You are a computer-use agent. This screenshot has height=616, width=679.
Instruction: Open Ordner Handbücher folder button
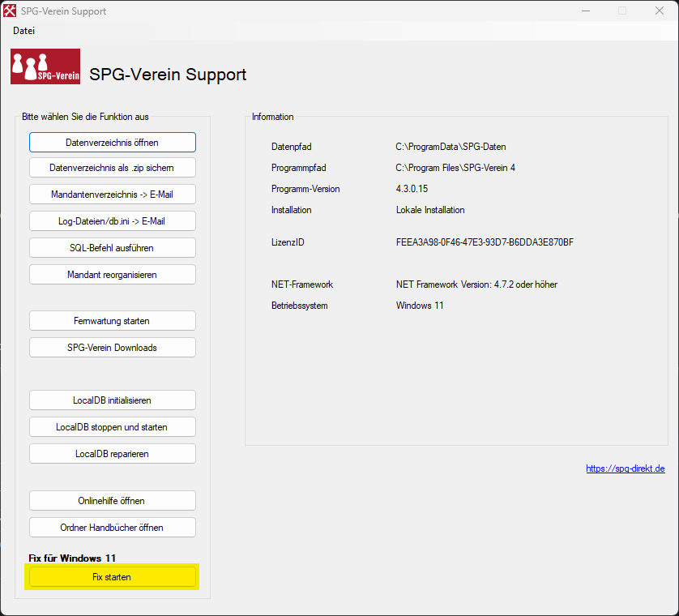point(112,528)
